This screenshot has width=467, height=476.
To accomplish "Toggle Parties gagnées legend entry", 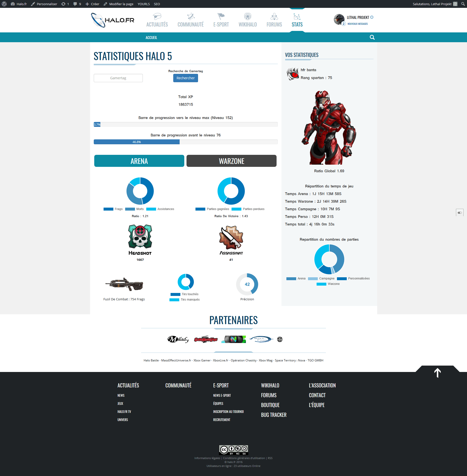I will [212, 209].
